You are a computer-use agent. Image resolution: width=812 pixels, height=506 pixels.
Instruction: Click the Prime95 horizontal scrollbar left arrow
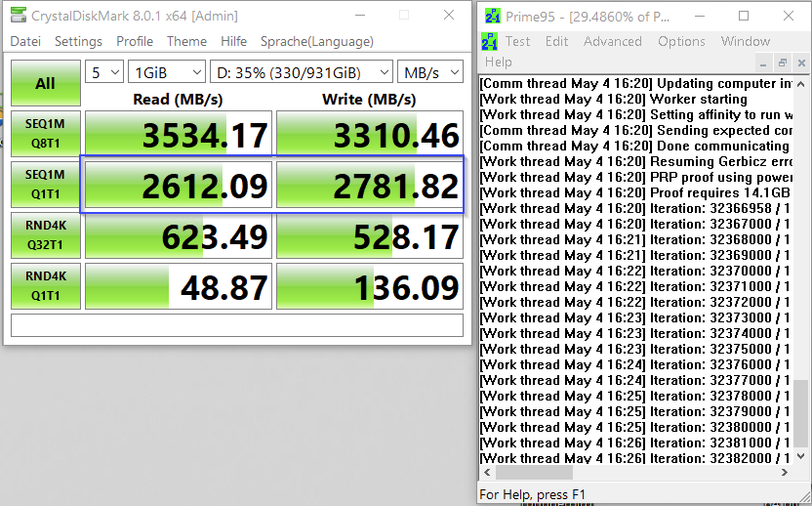[487, 473]
